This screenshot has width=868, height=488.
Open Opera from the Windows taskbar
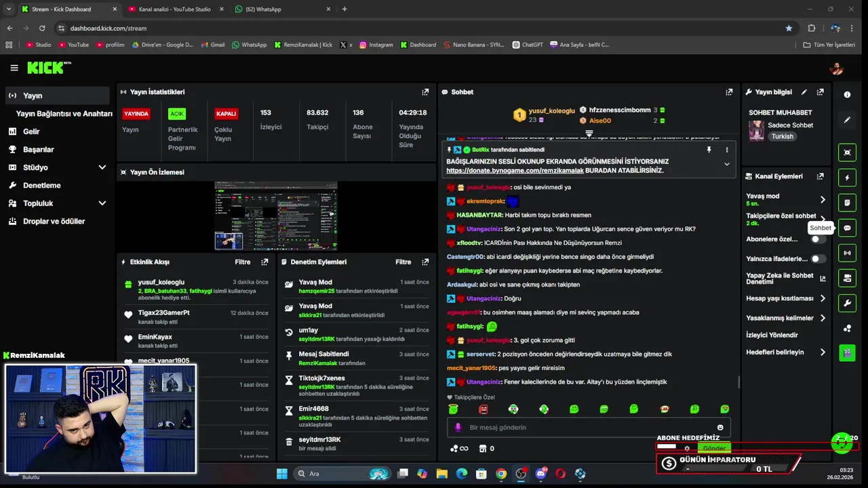[560, 474]
